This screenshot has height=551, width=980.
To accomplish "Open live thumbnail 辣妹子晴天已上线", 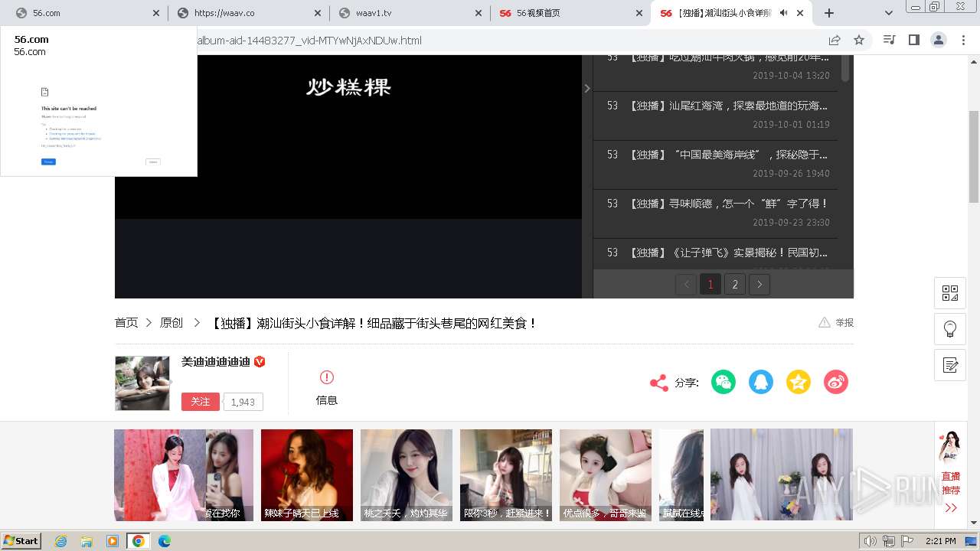I will click(307, 475).
